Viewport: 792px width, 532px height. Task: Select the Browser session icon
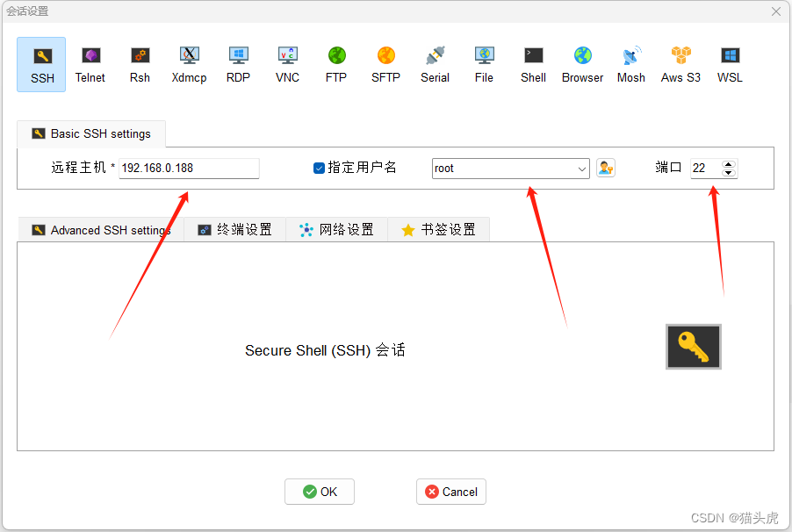click(582, 65)
